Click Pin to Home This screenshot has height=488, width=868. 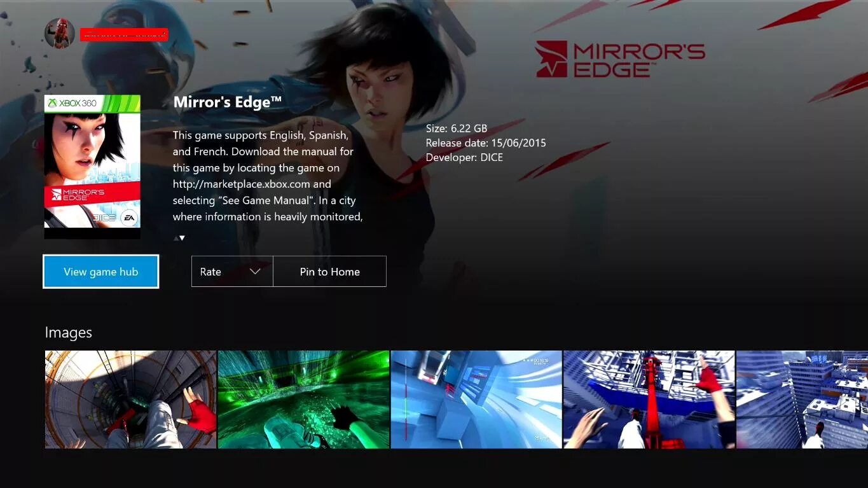click(329, 271)
